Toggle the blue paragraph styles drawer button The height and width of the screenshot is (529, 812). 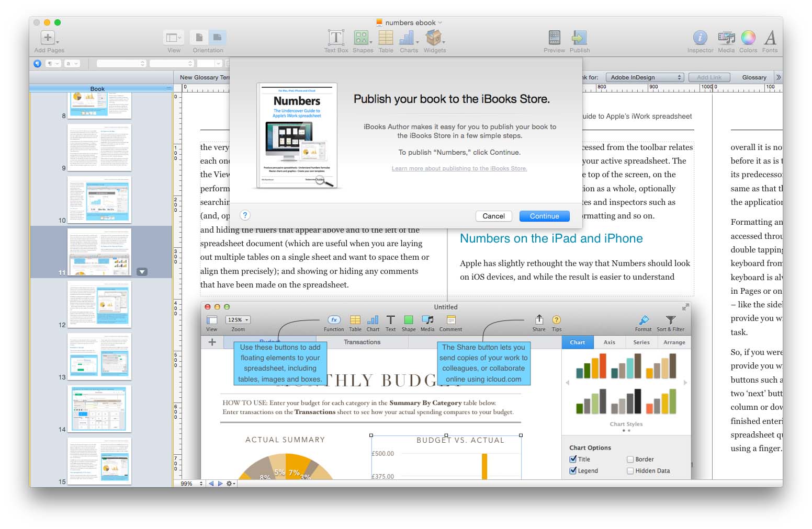click(x=37, y=63)
